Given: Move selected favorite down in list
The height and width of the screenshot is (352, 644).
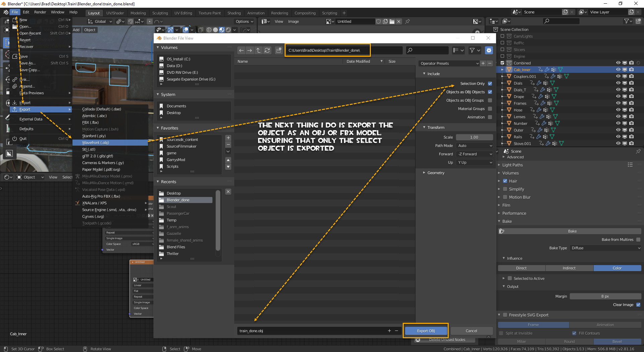Looking at the screenshot, I should [228, 167].
